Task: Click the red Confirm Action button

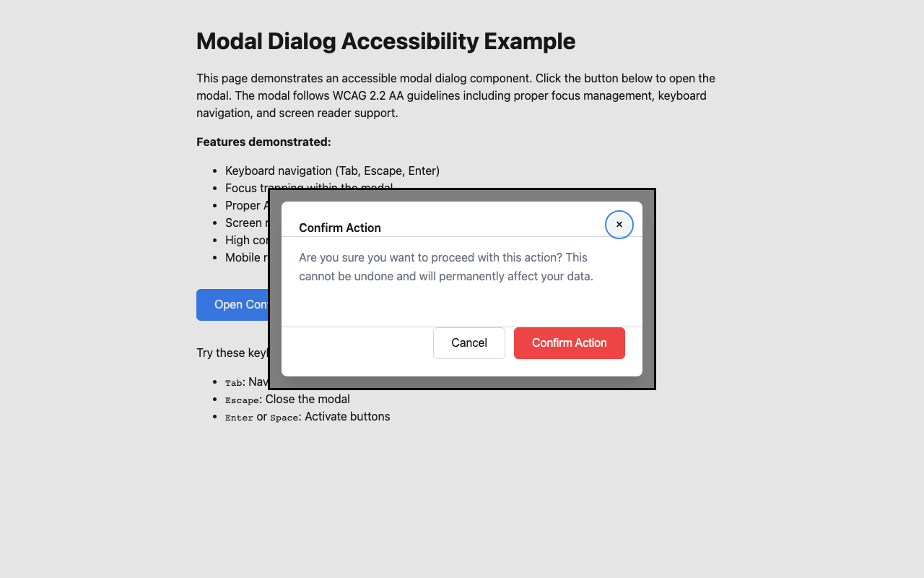Action: (x=569, y=342)
